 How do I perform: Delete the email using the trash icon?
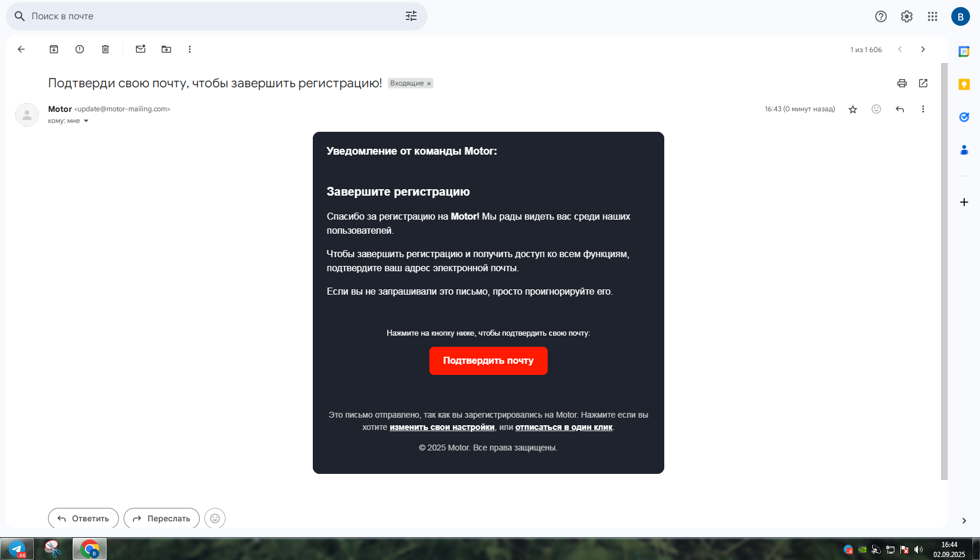coord(105,49)
